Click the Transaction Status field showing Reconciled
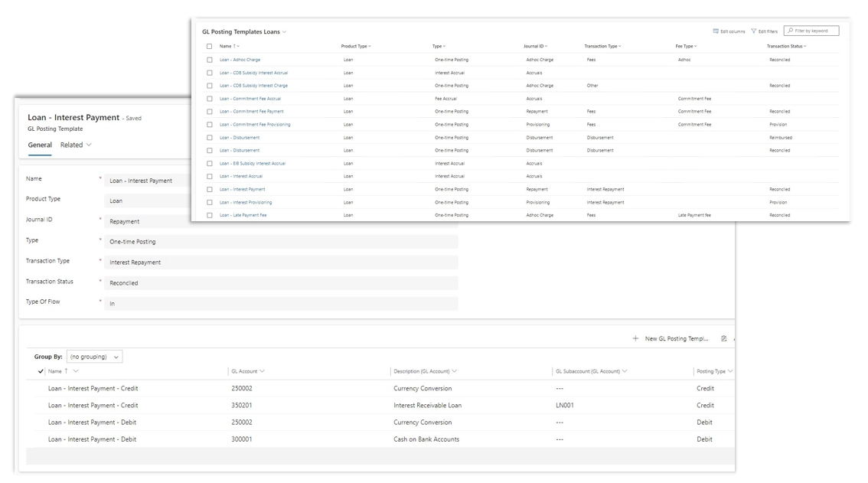The width and height of the screenshot is (868, 483). (281, 283)
